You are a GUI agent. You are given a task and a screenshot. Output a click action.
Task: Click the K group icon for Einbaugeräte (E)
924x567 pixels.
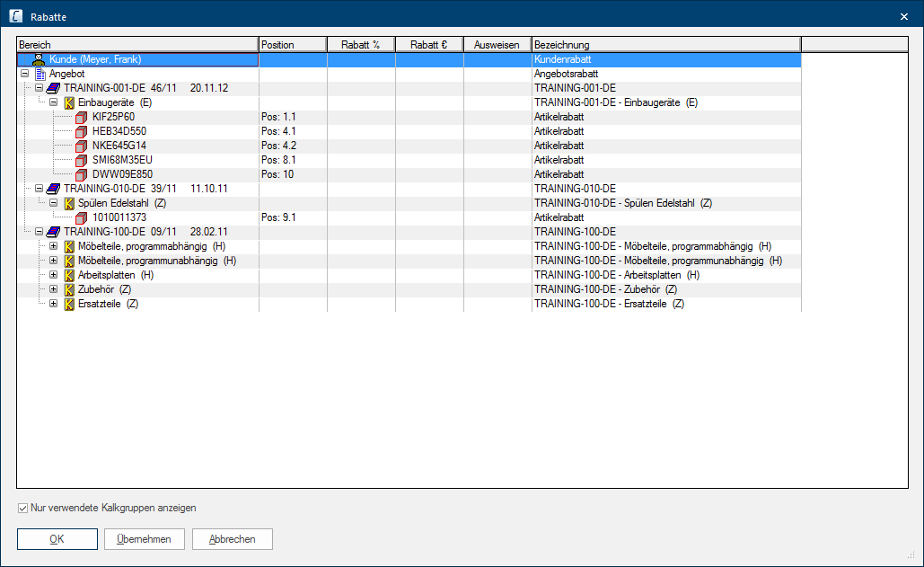(x=68, y=102)
